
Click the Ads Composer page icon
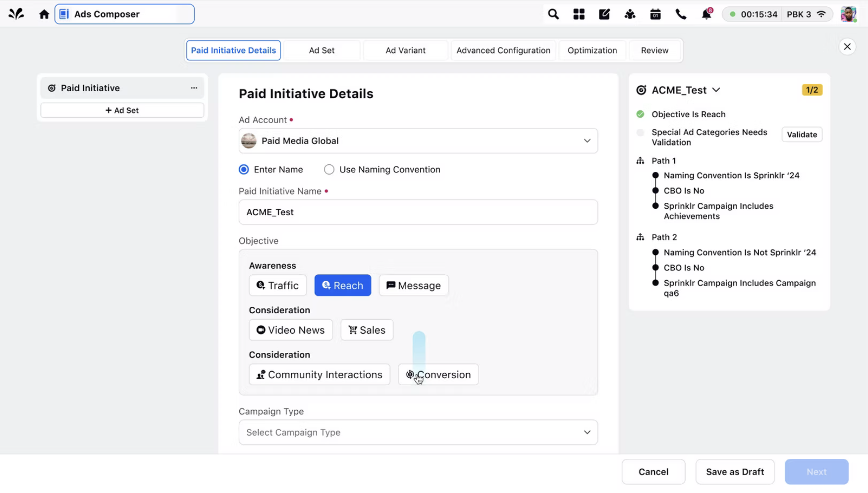pos(64,14)
